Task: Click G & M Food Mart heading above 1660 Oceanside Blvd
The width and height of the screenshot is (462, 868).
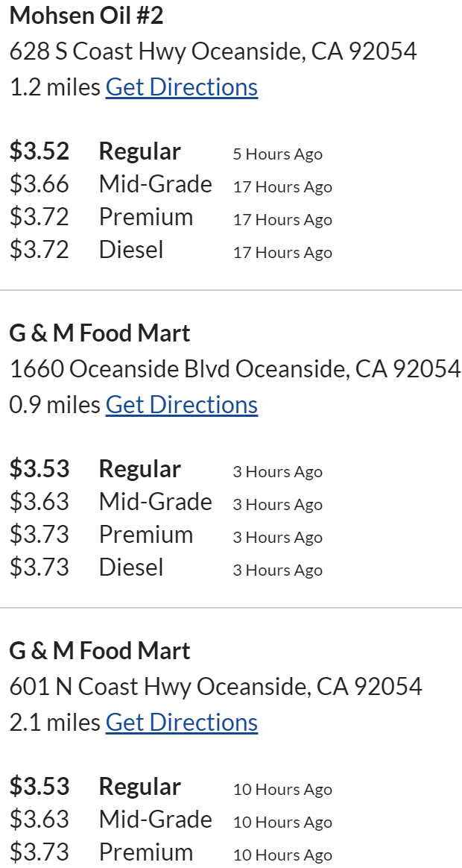Action: [x=100, y=333]
